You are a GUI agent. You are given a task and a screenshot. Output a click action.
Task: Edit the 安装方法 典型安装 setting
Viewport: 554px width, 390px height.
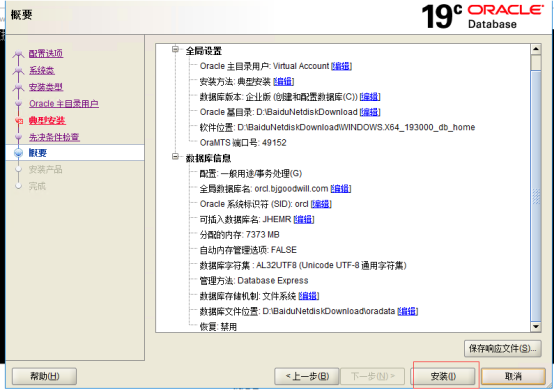point(283,82)
